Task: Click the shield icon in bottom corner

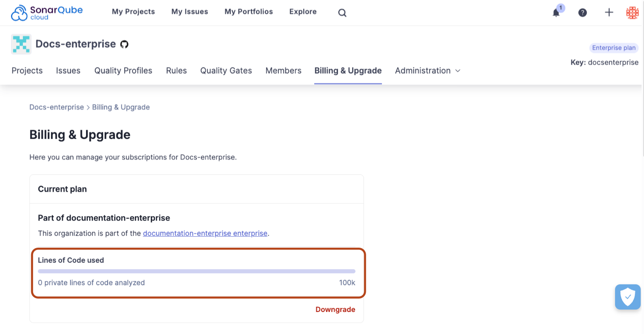Action: (627, 297)
